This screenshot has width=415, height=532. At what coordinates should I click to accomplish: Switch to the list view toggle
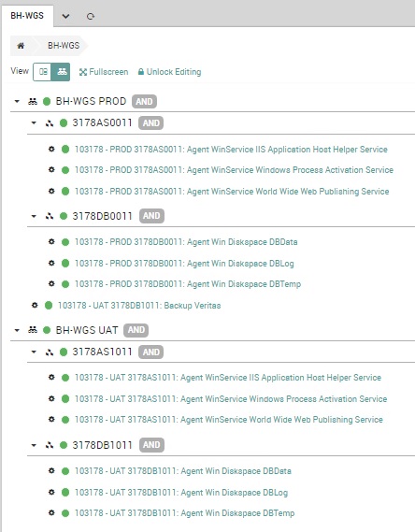(42, 72)
